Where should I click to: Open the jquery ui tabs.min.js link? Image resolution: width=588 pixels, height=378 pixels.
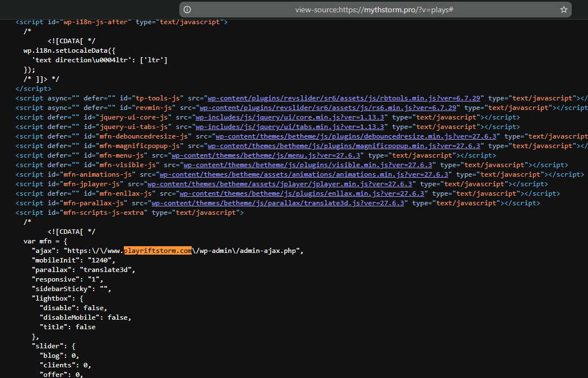[x=290, y=127]
